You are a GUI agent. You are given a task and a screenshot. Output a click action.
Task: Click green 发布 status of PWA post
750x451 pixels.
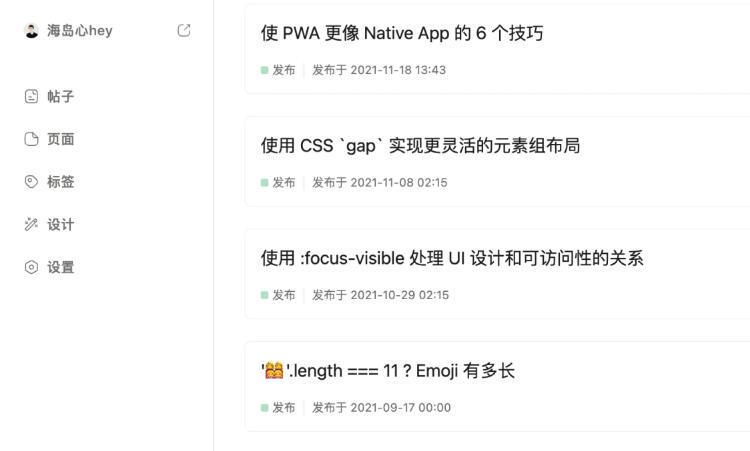pyautogui.click(x=278, y=70)
